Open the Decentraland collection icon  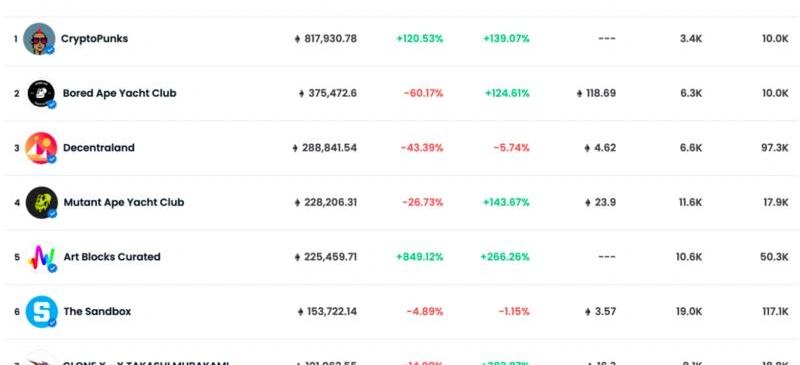pos(41,148)
